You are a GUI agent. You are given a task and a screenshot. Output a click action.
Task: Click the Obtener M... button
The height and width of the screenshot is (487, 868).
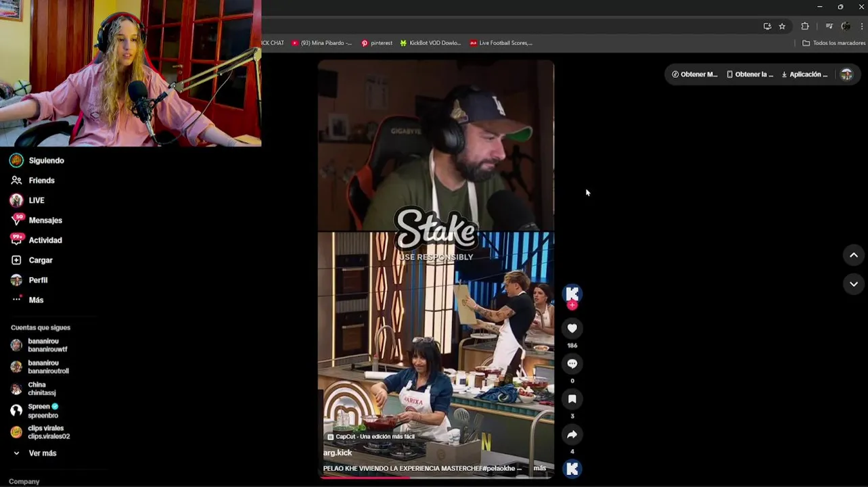pos(694,74)
